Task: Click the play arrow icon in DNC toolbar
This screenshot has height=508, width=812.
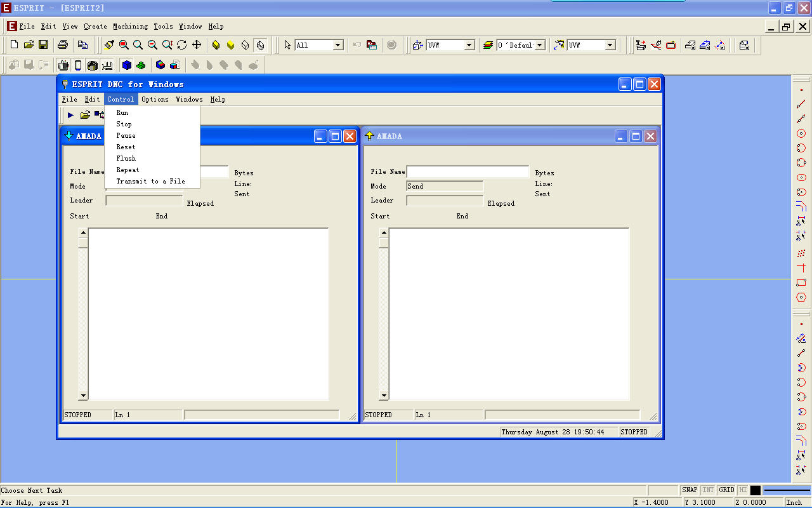Action: tap(70, 115)
